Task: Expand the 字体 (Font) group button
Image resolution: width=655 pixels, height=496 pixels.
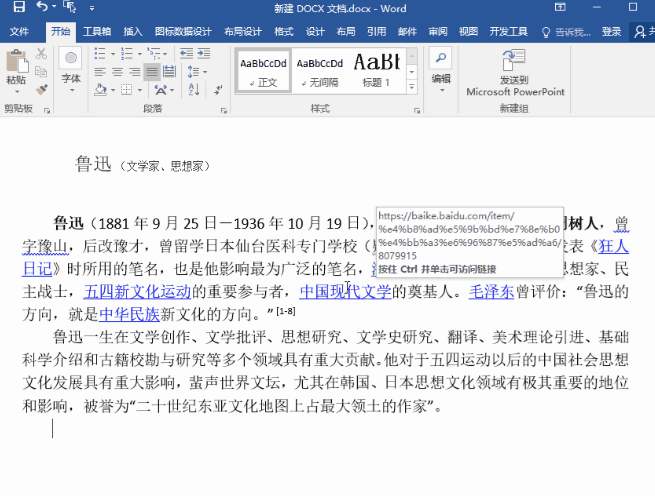Action: [71, 70]
